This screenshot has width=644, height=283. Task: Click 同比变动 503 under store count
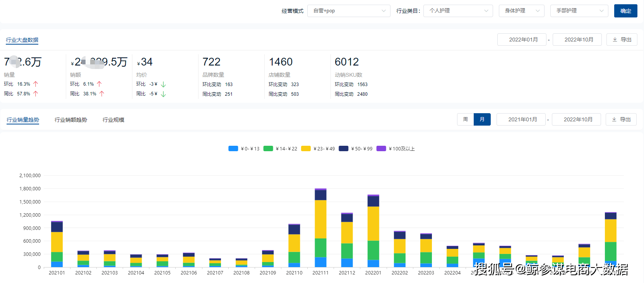pos(284,94)
